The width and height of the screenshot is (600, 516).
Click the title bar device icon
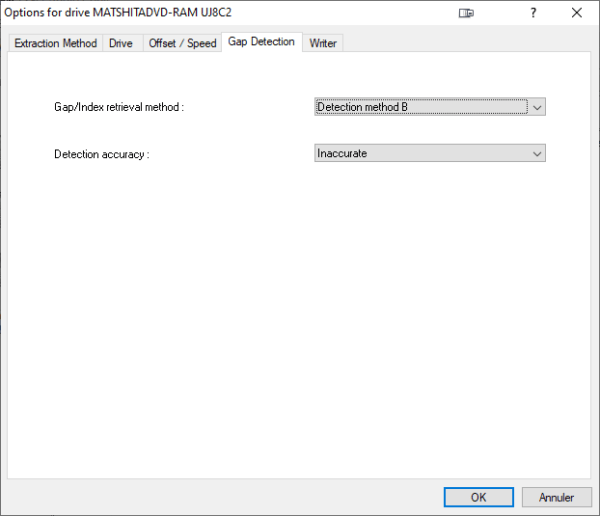[466, 13]
